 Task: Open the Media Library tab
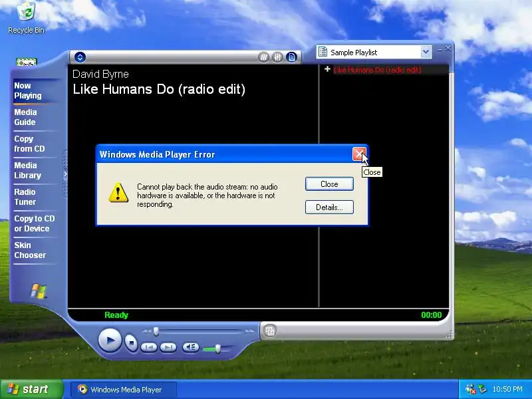27,170
